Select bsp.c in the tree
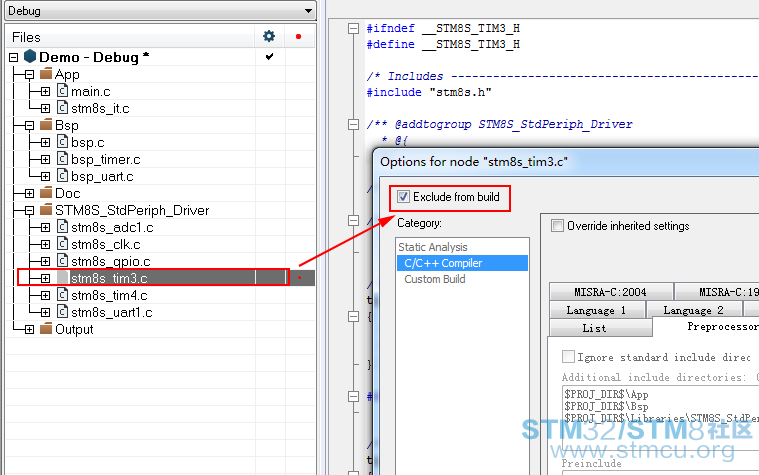Screen dimensions: 759x475 pos(88,143)
